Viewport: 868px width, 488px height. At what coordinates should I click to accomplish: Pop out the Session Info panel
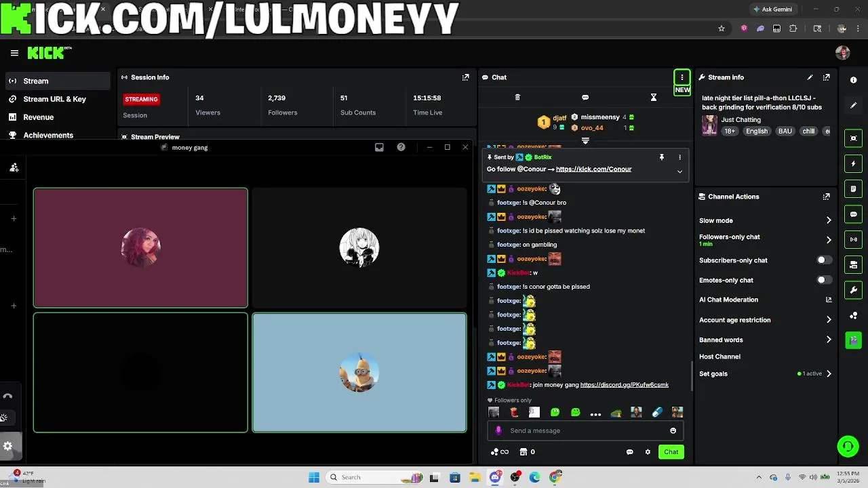465,77
